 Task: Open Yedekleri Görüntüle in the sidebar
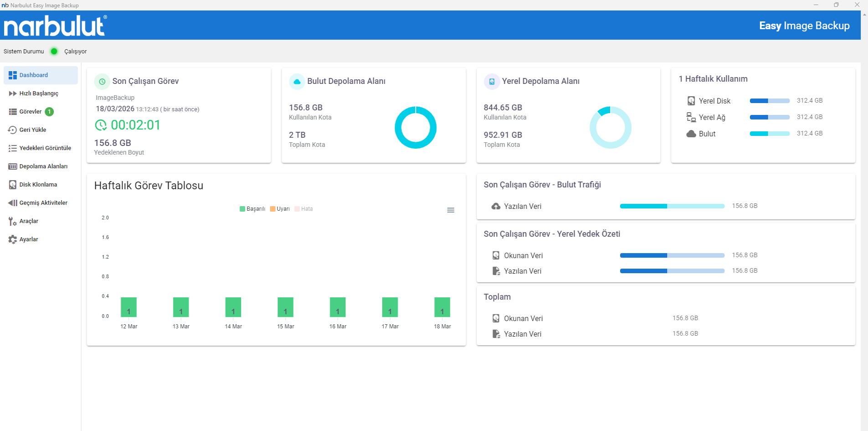45,148
